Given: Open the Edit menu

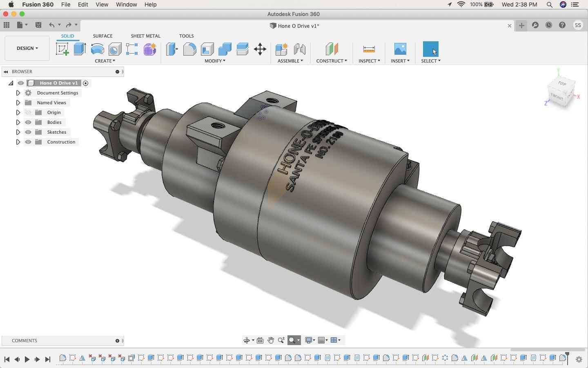Looking at the screenshot, I should tap(83, 4).
